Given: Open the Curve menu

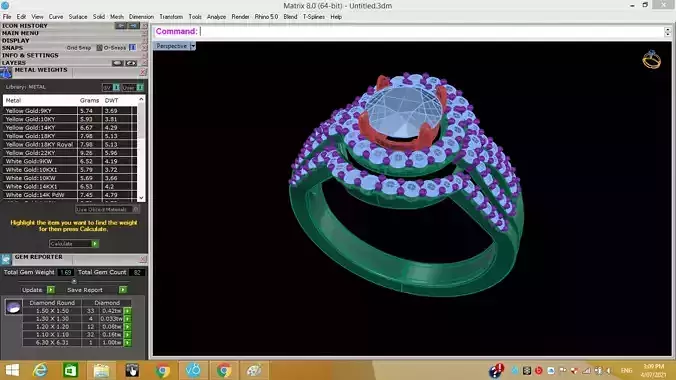Looking at the screenshot, I should point(56,17).
